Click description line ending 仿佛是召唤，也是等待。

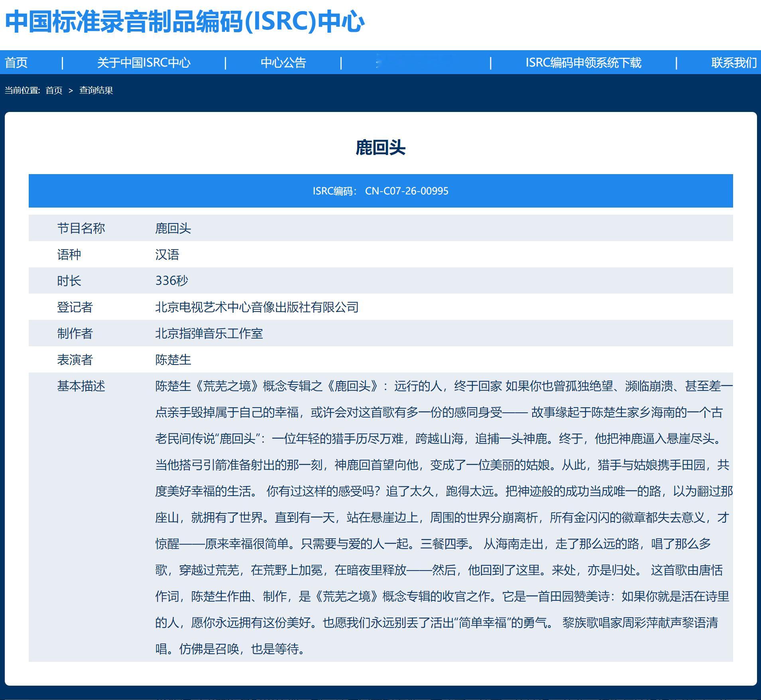231,649
